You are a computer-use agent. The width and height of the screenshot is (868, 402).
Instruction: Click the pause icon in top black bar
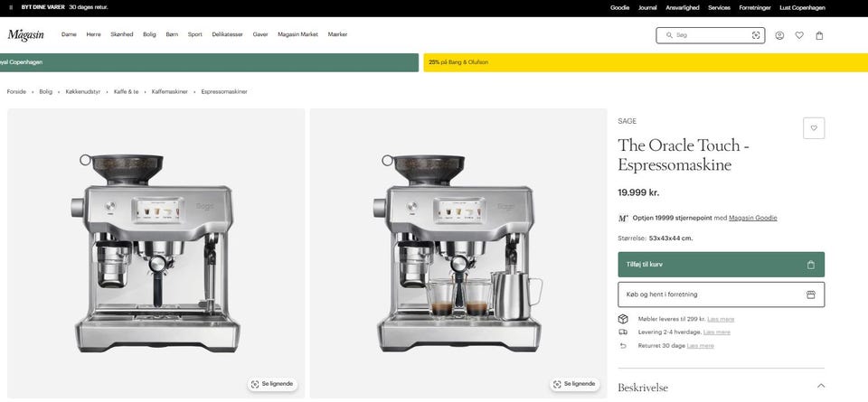11,8
